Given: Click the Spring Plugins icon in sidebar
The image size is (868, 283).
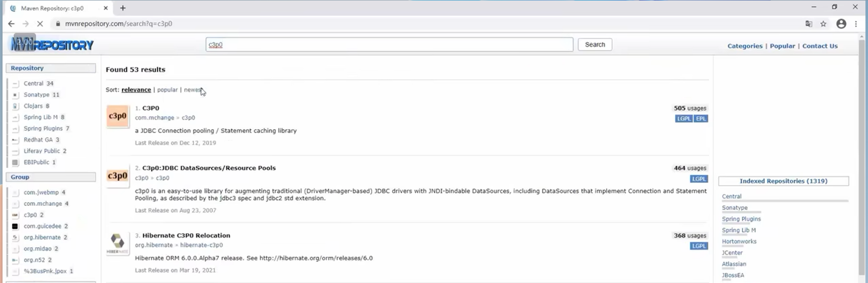Looking at the screenshot, I should tap(15, 129).
